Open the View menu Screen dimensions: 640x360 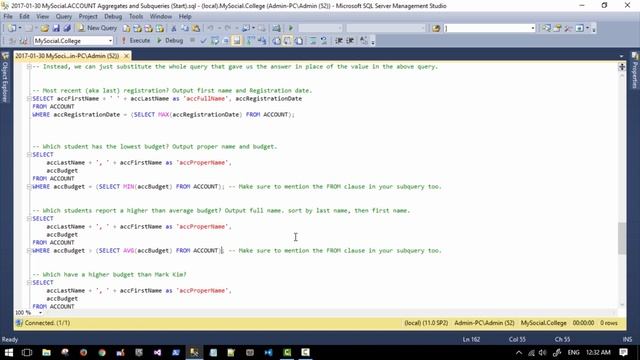click(42, 17)
